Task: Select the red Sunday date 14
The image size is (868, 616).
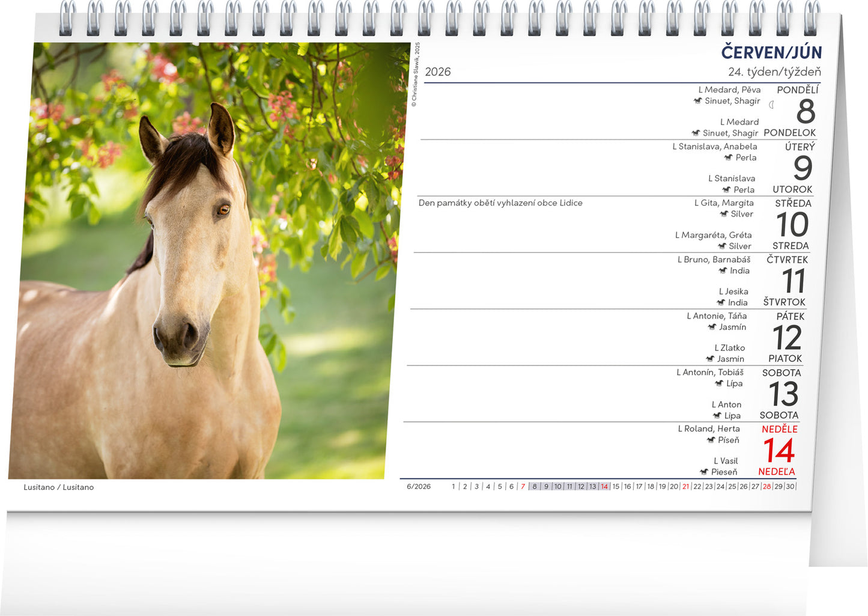Action: (x=779, y=451)
